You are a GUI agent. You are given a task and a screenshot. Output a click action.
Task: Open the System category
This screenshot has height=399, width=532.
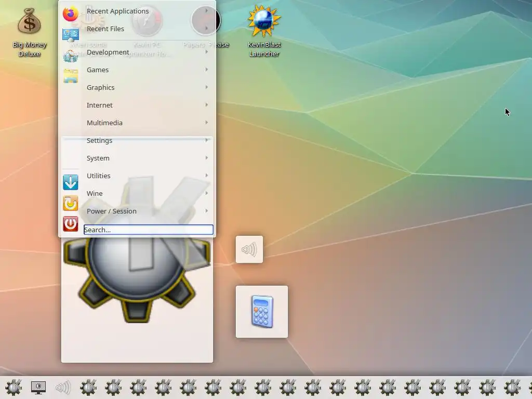coord(148,158)
